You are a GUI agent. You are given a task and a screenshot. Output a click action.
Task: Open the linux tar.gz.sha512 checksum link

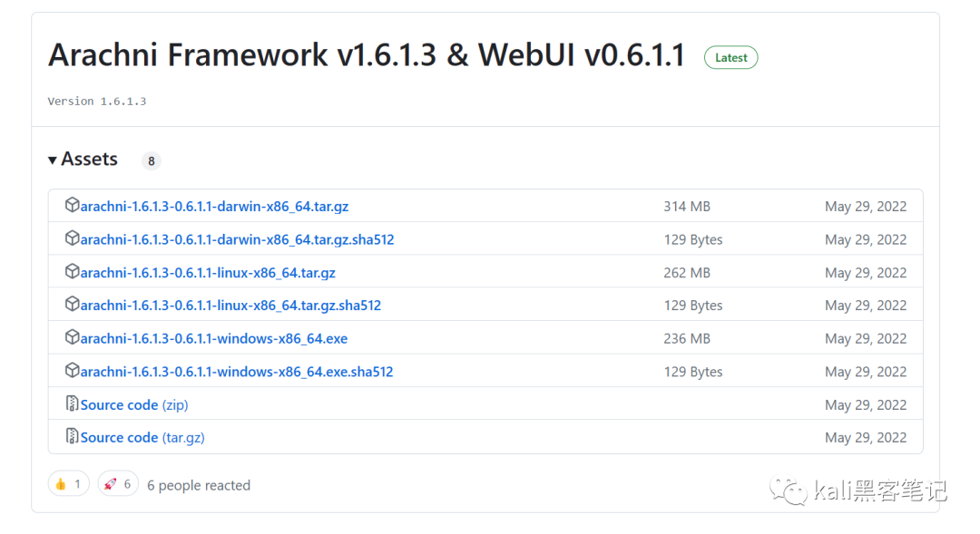230,306
